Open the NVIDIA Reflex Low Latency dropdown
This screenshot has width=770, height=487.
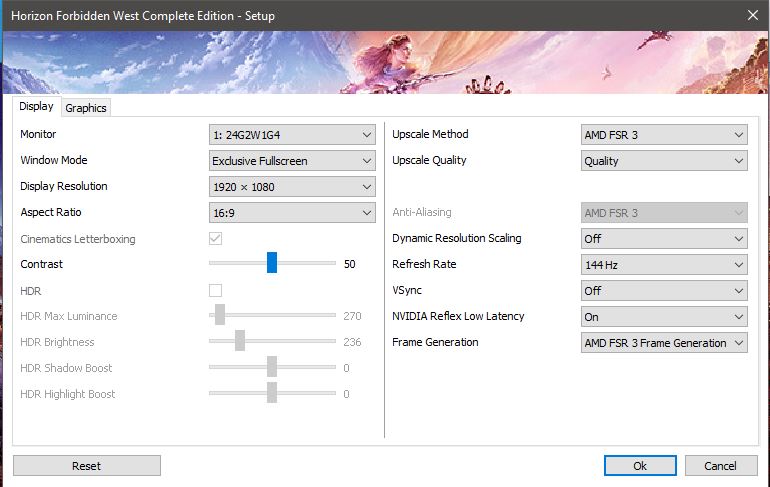click(664, 317)
